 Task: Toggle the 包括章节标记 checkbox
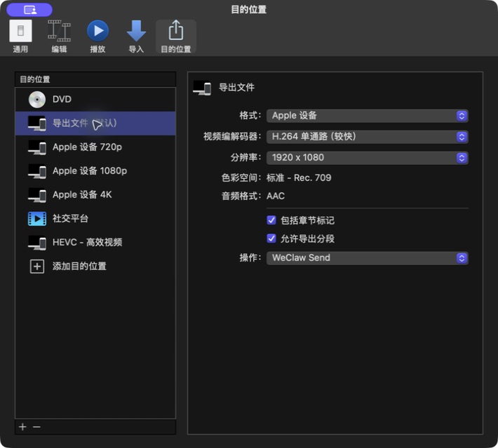[x=271, y=220]
